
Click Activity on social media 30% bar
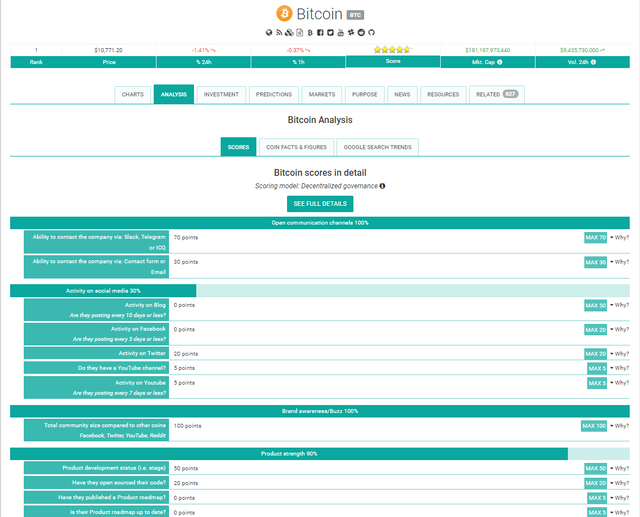click(320, 291)
